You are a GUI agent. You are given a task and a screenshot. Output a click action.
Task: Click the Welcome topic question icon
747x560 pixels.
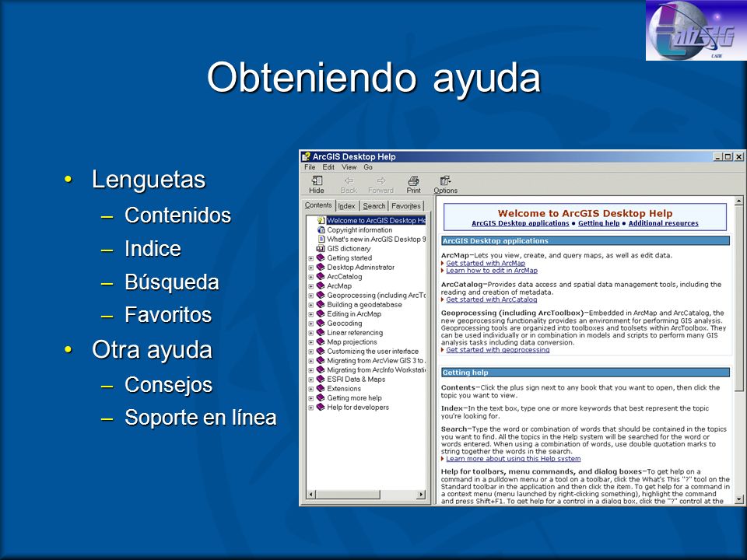click(x=321, y=220)
